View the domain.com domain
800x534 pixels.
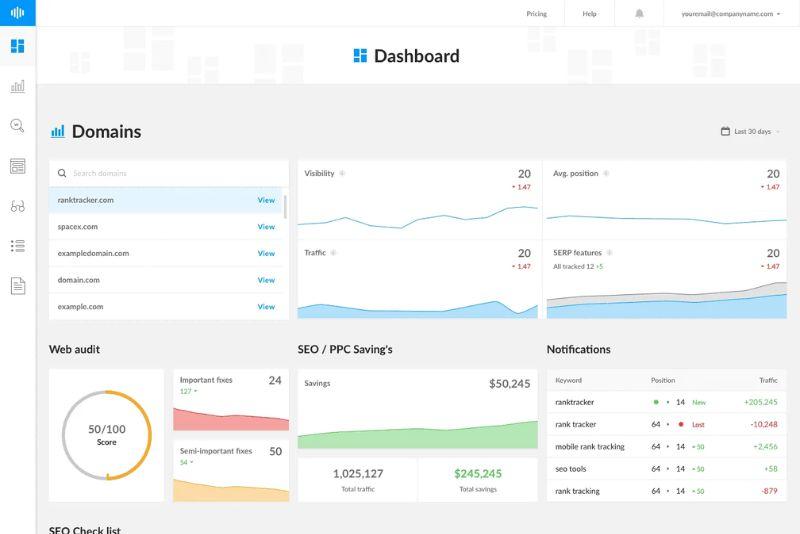pyautogui.click(x=266, y=280)
